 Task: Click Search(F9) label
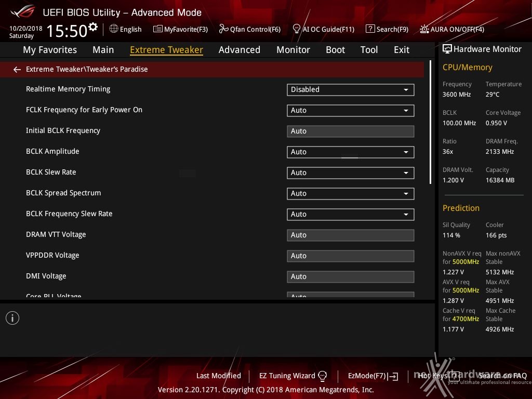pos(393,29)
